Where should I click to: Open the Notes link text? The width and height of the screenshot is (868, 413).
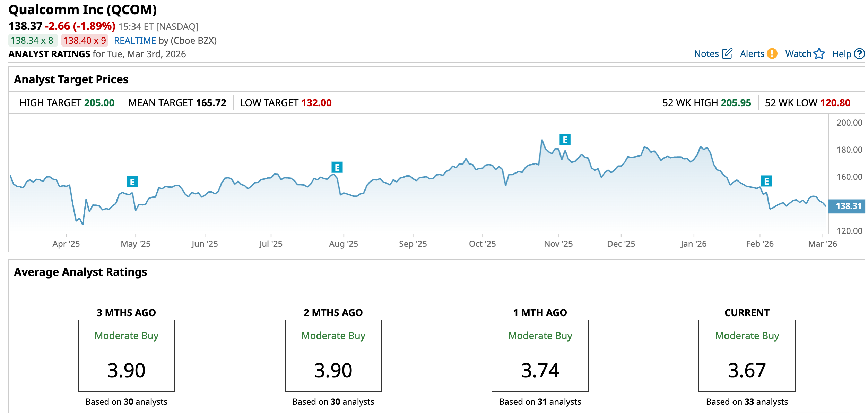[706, 54]
